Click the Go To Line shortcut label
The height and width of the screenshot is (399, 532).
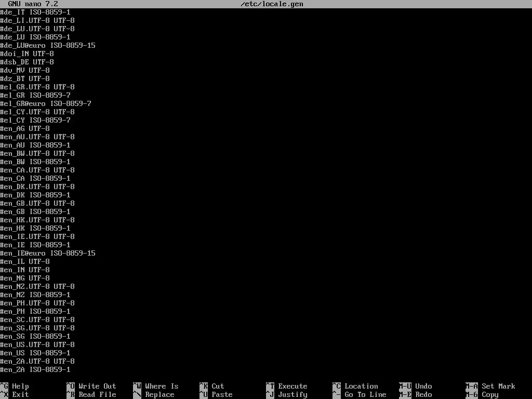click(x=365, y=395)
